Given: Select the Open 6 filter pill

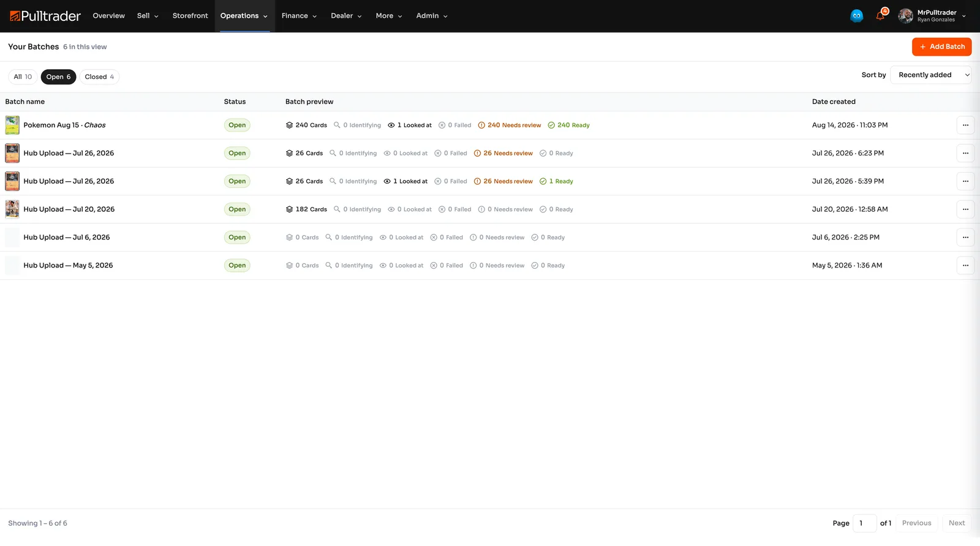Looking at the screenshot, I should [x=58, y=77].
